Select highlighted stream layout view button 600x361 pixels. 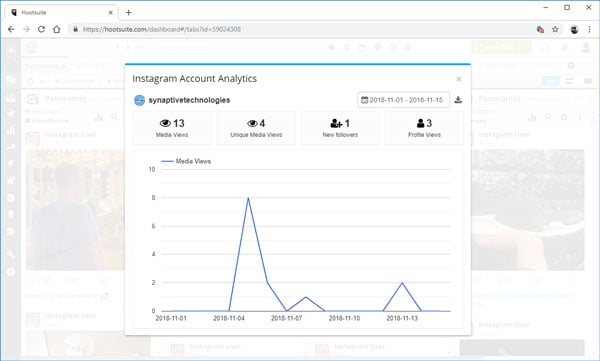(x=551, y=81)
